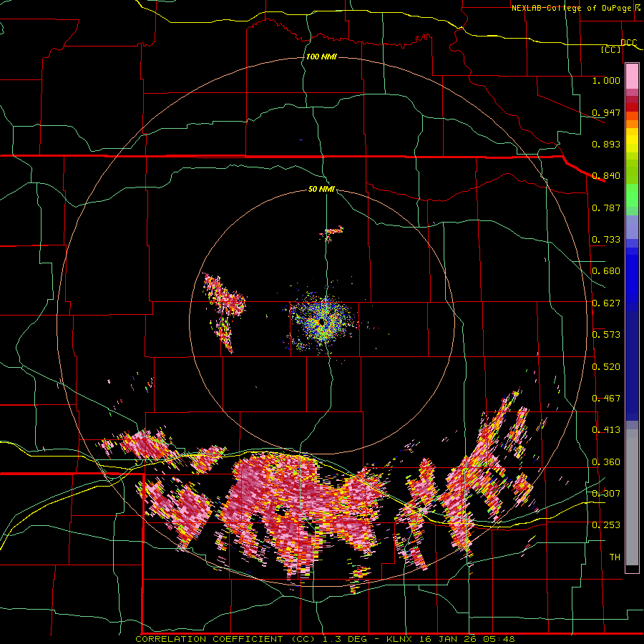Click the 0.520 scale value
Screen dimensions: 644x644
[606, 367]
